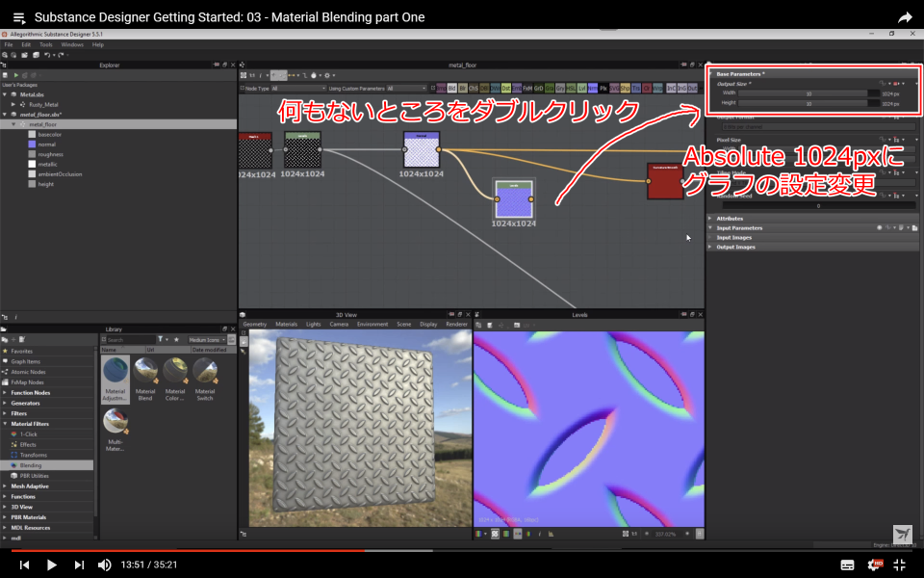Open the Help menu

coord(98,44)
